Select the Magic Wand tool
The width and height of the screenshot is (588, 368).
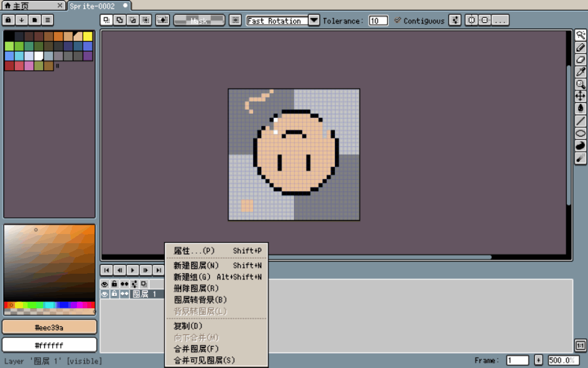(x=581, y=36)
